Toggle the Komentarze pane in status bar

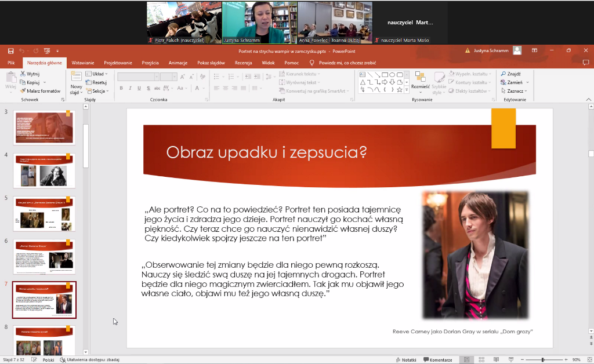pyautogui.click(x=437, y=360)
